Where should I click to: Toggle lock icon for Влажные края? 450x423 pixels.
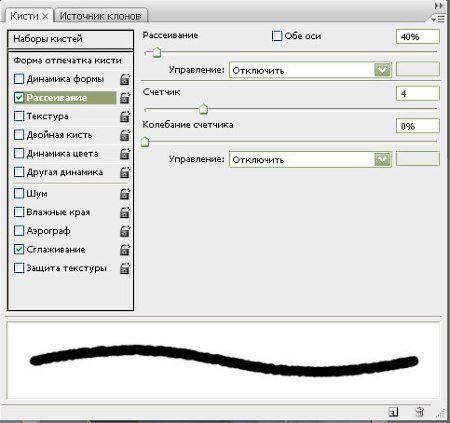pos(125,213)
